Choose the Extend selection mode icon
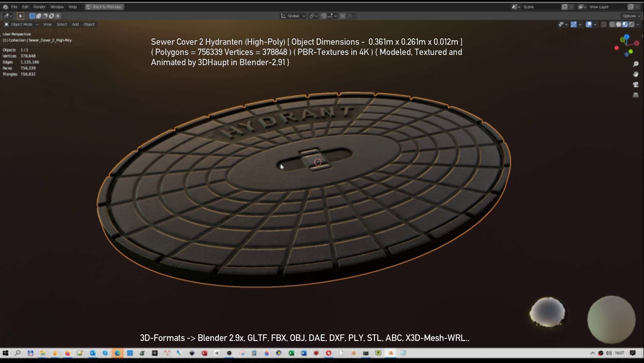The image size is (644, 363). pyautogui.click(x=39, y=16)
